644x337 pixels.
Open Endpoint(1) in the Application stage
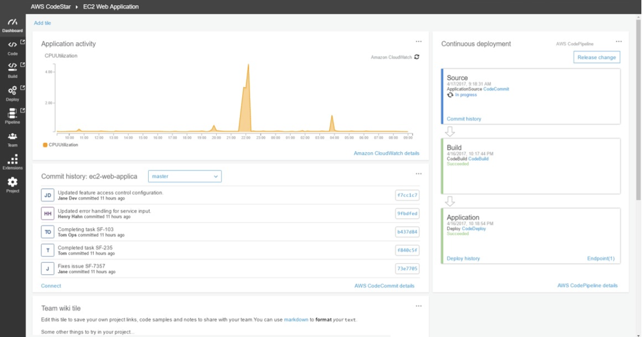point(601,259)
